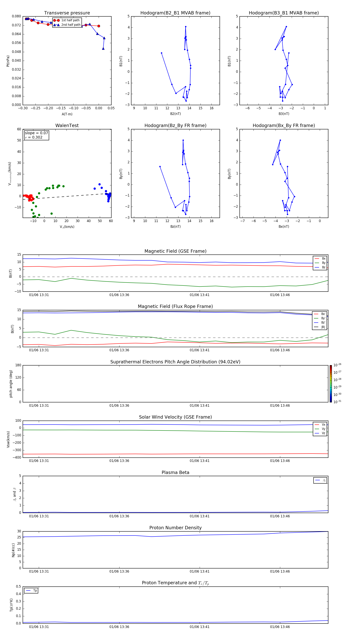This screenshot has height=644, width=351.
Task: Click the highest point in B2_B1 hodogram
Action: [x=186, y=27]
